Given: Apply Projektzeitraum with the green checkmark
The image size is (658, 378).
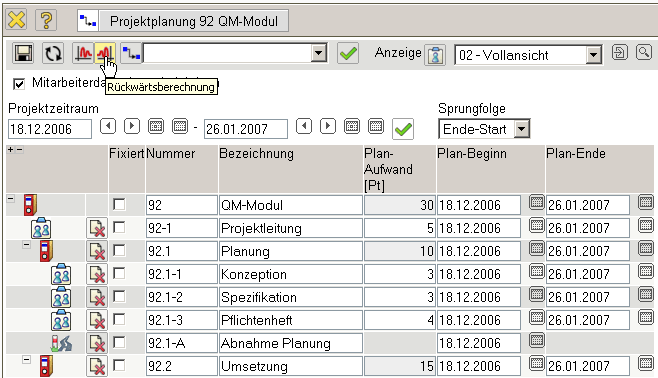Looking at the screenshot, I should (403, 129).
